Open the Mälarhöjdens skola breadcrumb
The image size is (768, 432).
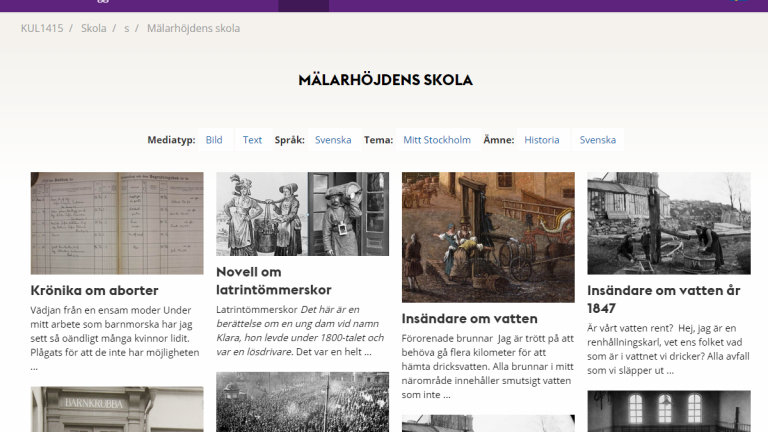click(193, 28)
